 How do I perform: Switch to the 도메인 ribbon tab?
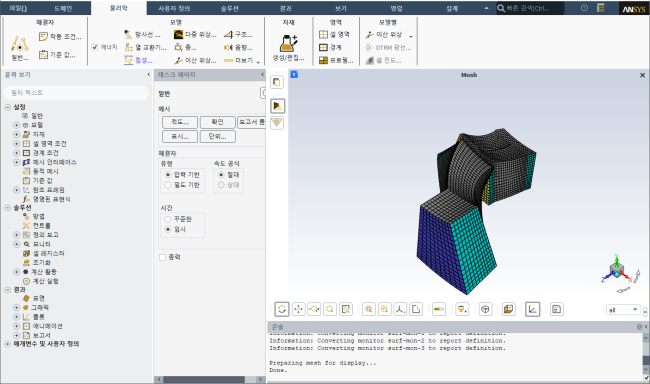point(63,8)
